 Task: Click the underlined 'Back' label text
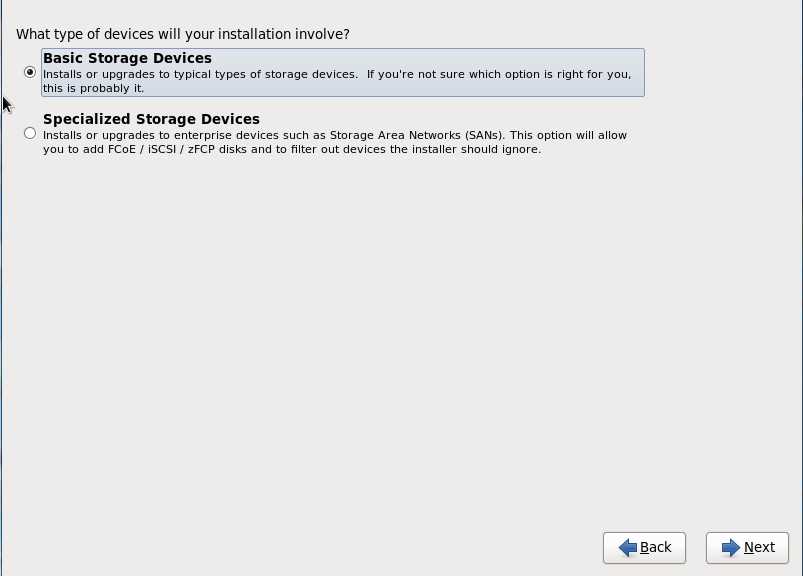pos(656,547)
